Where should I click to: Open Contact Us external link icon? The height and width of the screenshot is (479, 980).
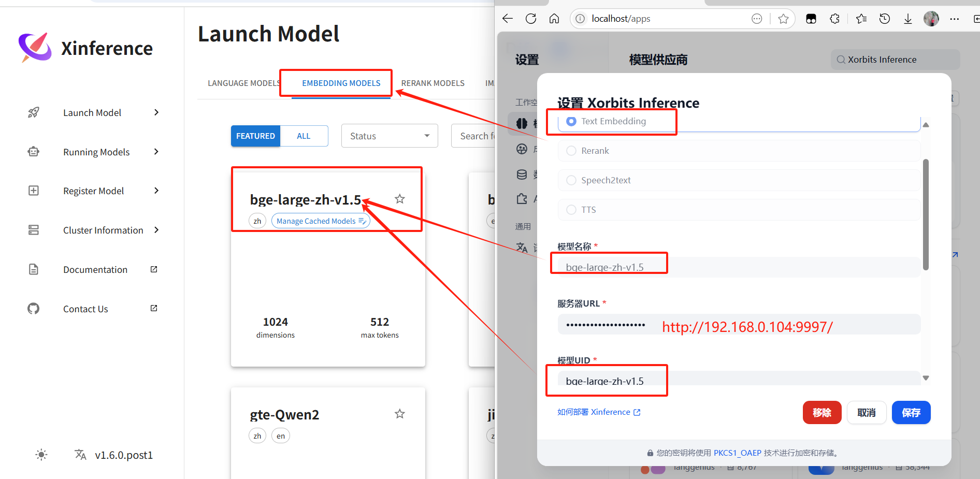pos(154,308)
